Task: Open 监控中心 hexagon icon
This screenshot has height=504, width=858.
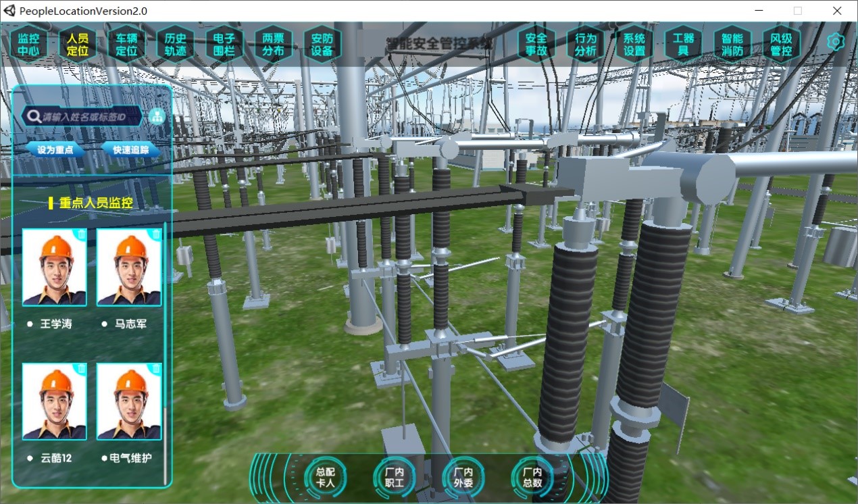Action: [x=28, y=45]
